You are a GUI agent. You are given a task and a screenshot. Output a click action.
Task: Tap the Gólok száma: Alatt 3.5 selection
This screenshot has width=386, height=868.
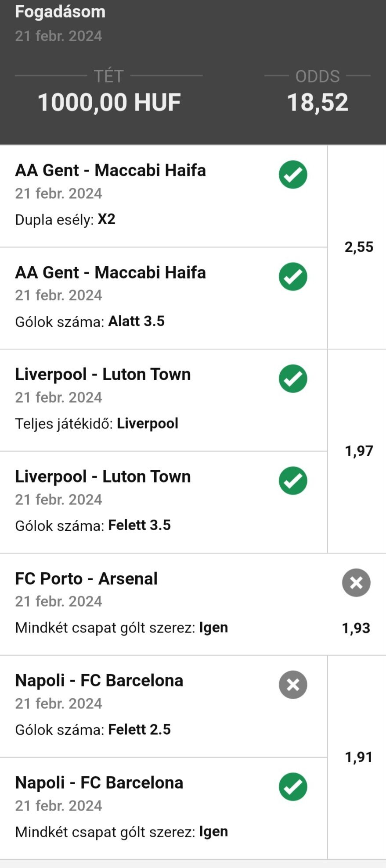pos(90,321)
